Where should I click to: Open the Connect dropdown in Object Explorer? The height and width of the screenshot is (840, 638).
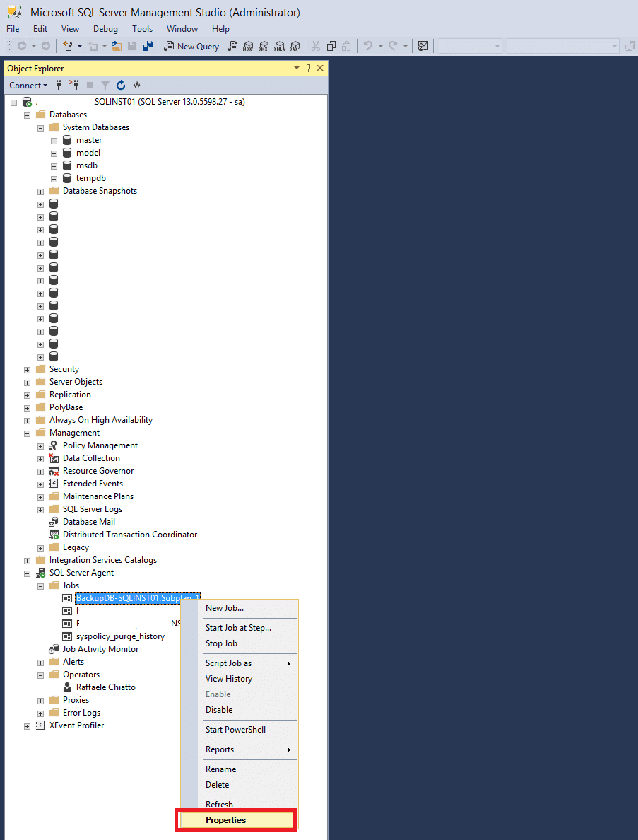pyautogui.click(x=28, y=85)
